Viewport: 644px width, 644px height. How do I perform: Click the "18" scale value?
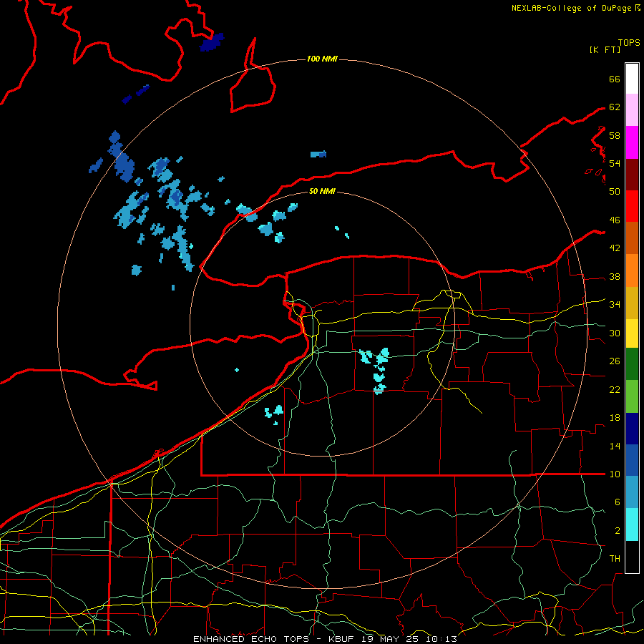pos(615,418)
